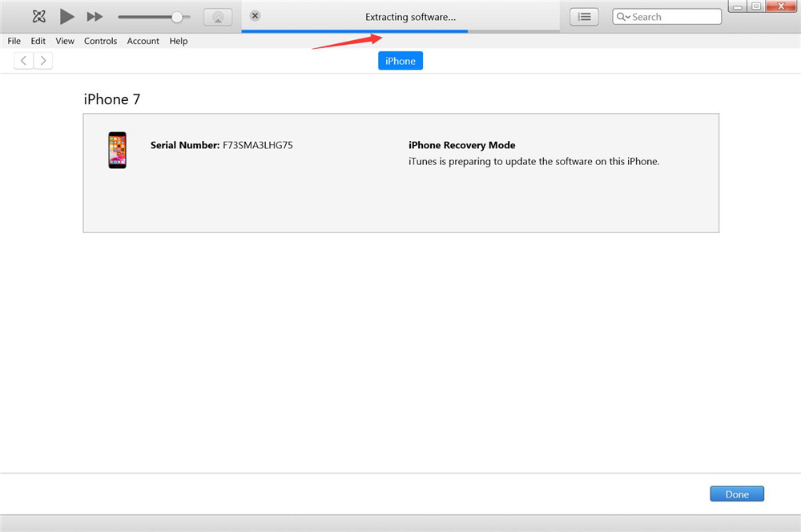Select the blue iPhone tab button

(400, 61)
